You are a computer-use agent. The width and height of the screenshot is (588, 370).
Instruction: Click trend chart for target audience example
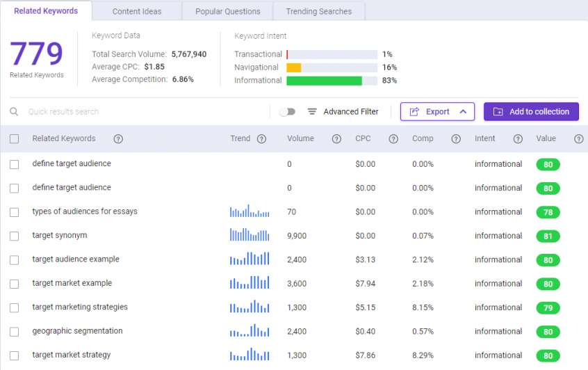pos(250,258)
